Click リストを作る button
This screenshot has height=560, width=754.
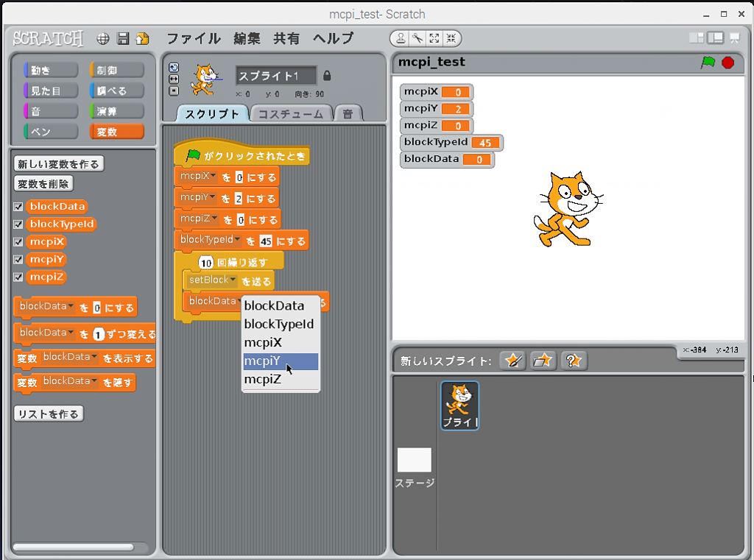pyautogui.click(x=49, y=414)
